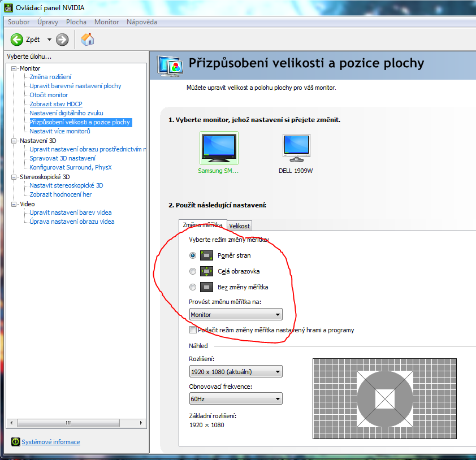Click the Systémové informace link
This screenshot has height=460, width=476.
(51, 442)
